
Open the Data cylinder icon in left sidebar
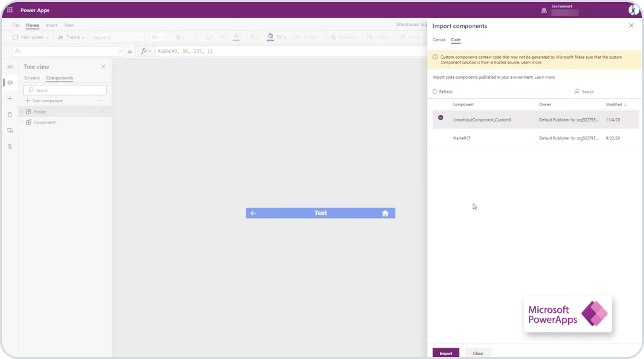9,114
